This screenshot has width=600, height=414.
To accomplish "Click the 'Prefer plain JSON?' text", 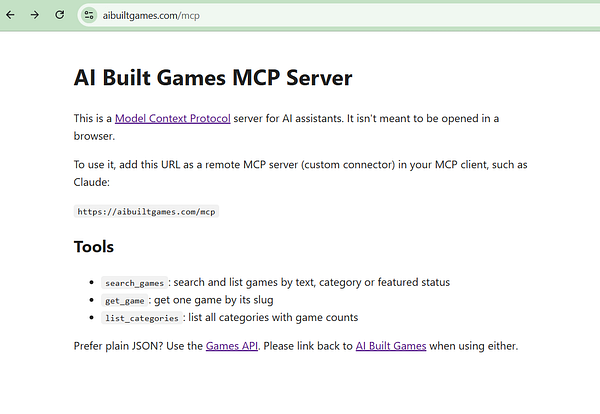I will pyautogui.click(x=118, y=346).
